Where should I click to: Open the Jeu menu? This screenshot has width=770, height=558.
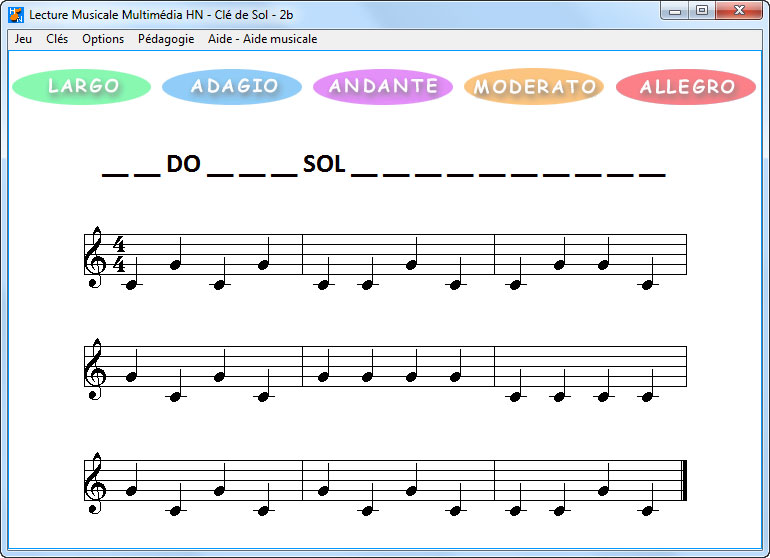23,39
